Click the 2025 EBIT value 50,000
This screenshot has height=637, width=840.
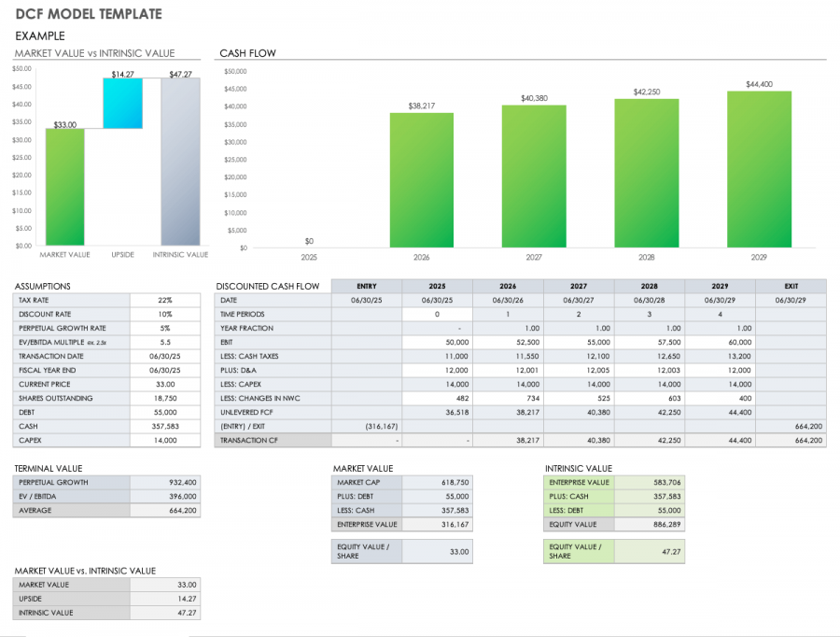[x=437, y=342]
